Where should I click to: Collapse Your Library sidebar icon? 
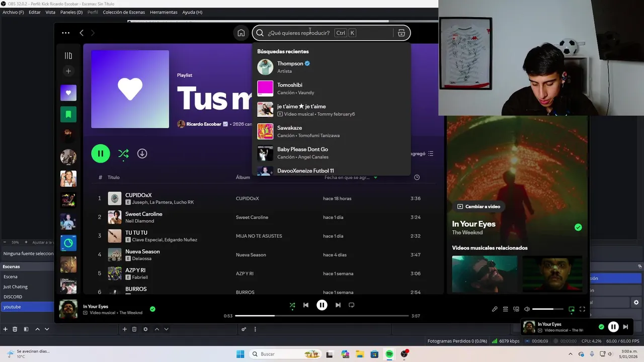pos(68,56)
